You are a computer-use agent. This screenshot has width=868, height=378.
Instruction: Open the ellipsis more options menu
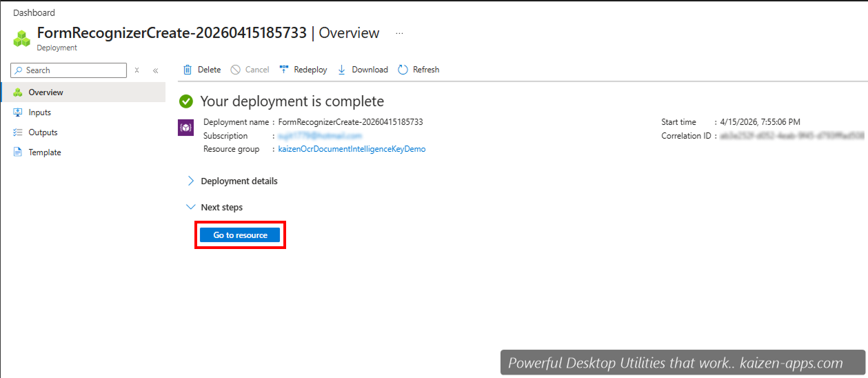click(x=399, y=33)
